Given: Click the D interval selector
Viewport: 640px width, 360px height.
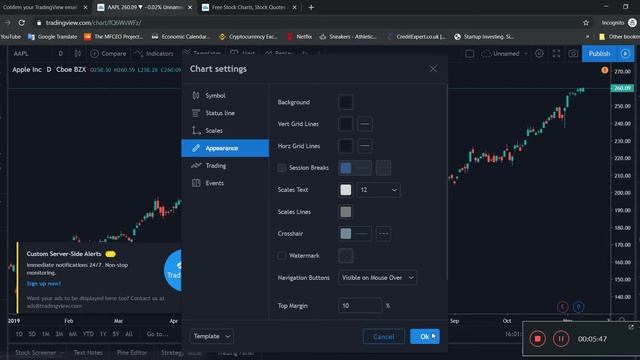Looking at the screenshot, I should point(60,53).
